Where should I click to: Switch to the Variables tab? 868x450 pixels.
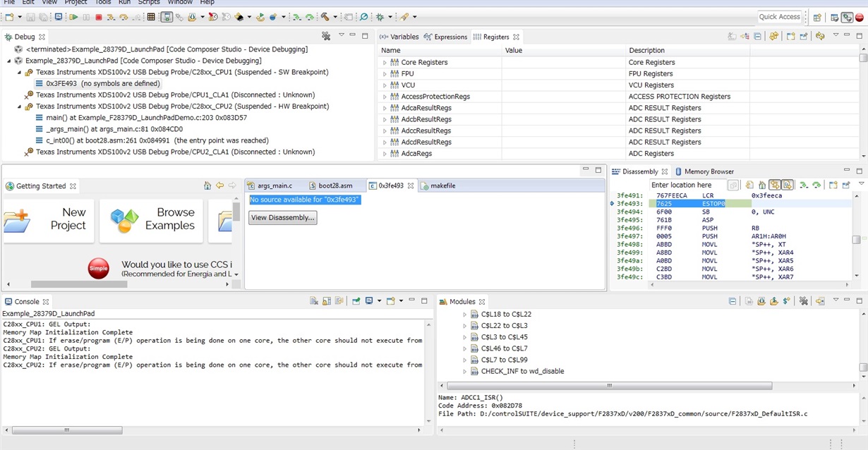pos(399,37)
